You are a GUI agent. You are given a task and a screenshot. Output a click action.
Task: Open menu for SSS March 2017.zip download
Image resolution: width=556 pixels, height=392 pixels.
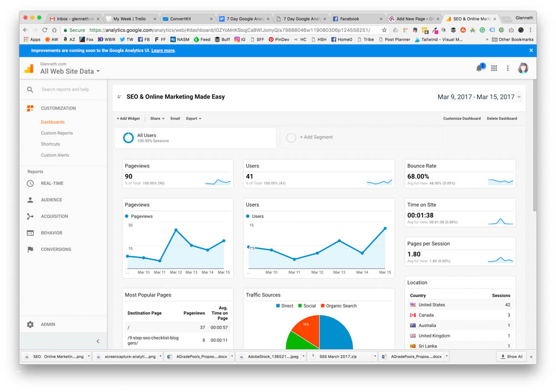375,356
